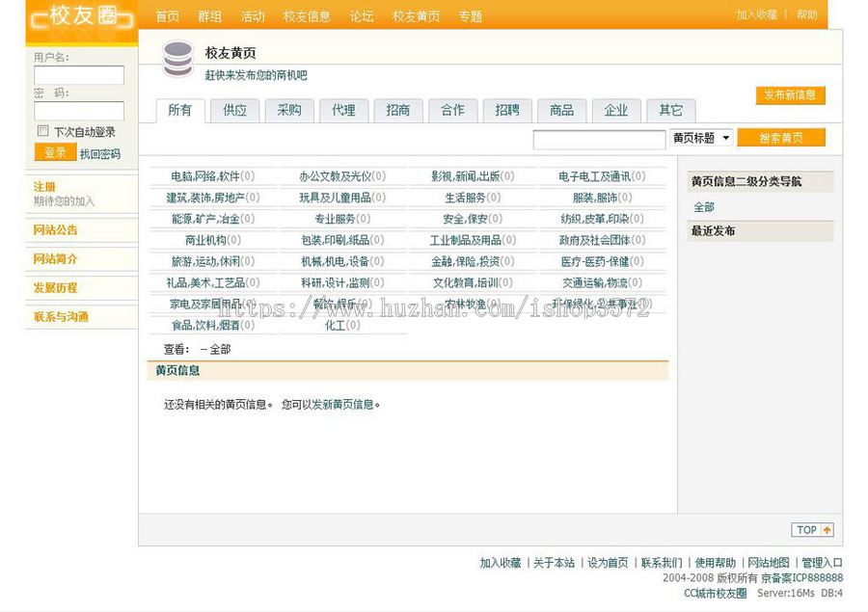打开黄页标题下拉菜单

coord(702,138)
